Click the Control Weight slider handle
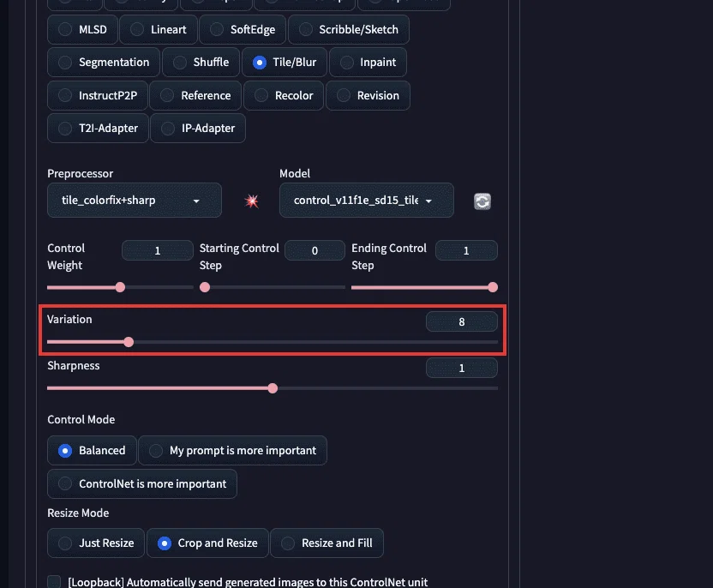This screenshot has width=713, height=588. (x=120, y=287)
